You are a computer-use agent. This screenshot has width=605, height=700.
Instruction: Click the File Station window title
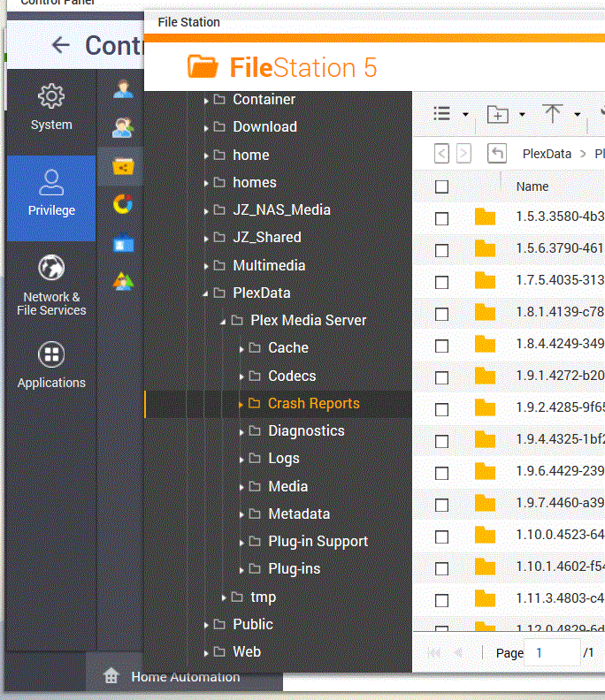point(188,22)
